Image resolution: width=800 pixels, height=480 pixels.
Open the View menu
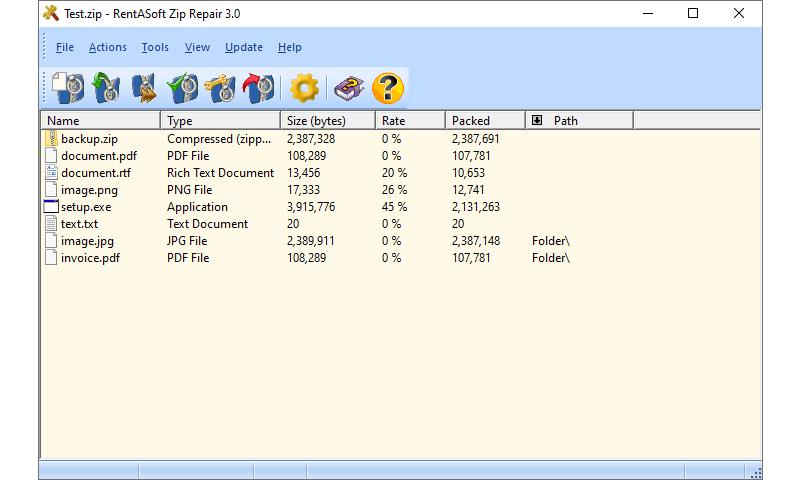197,47
